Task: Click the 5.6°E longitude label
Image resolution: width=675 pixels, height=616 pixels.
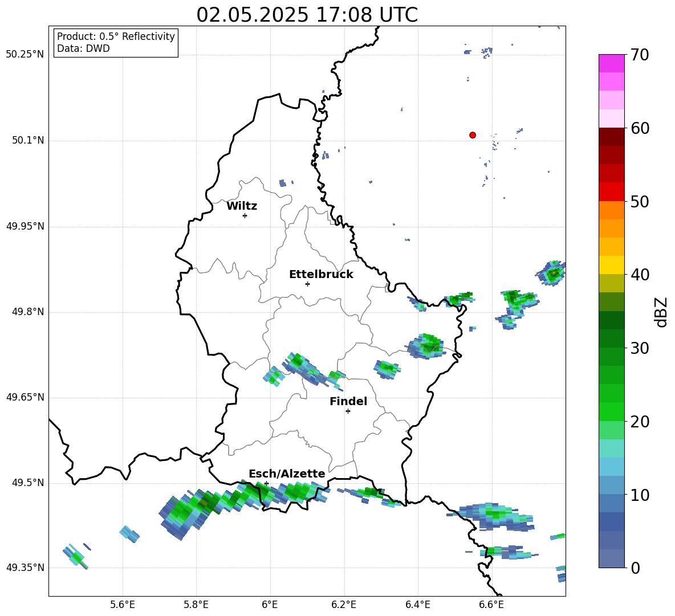Action: pos(123,605)
